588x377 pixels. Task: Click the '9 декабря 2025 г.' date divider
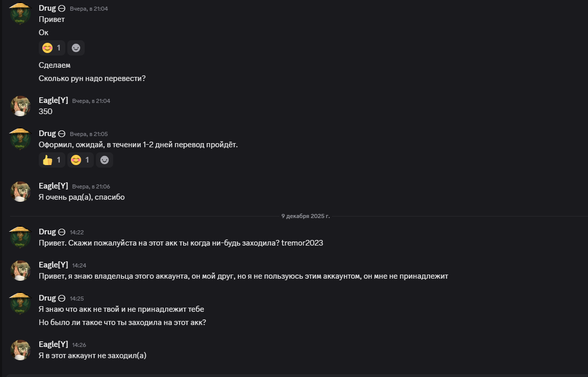(305, 216)
